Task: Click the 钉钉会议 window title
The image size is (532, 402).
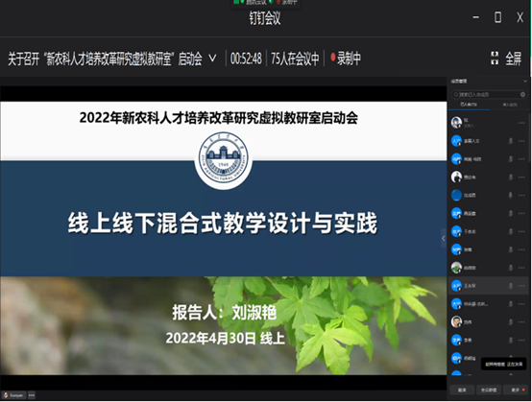Action: 265,17
